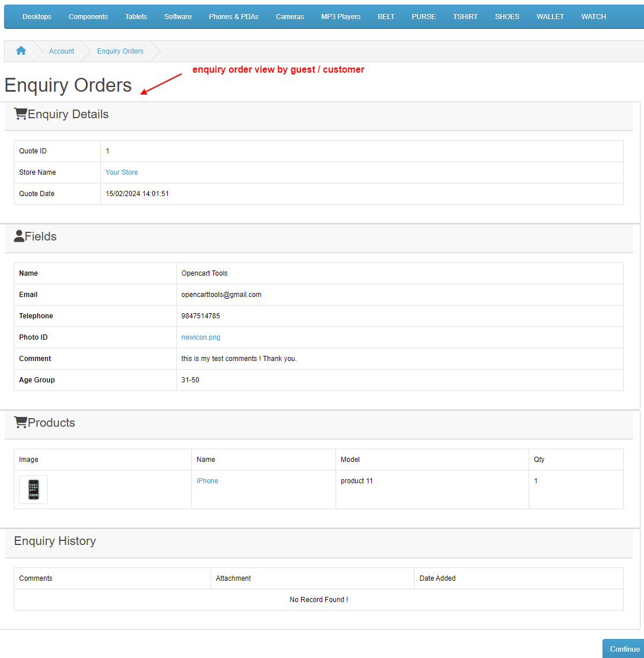Click the Store Name label cell
644x658 pixels.
pos(58,172)
